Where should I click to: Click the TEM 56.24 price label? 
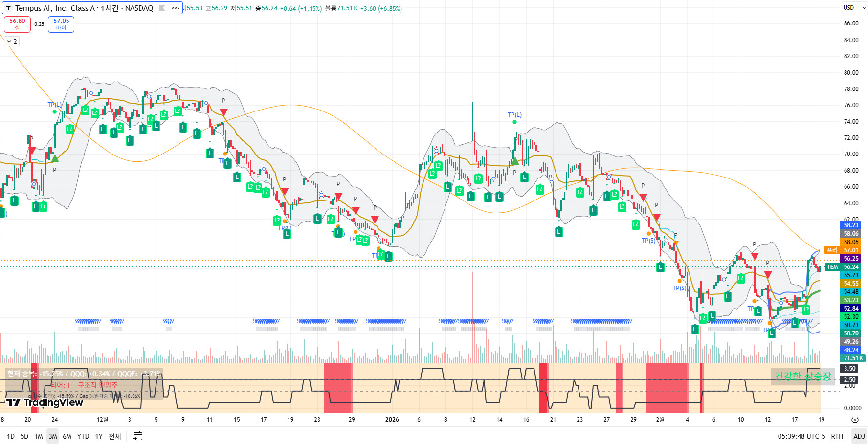[x=843, y=267]
